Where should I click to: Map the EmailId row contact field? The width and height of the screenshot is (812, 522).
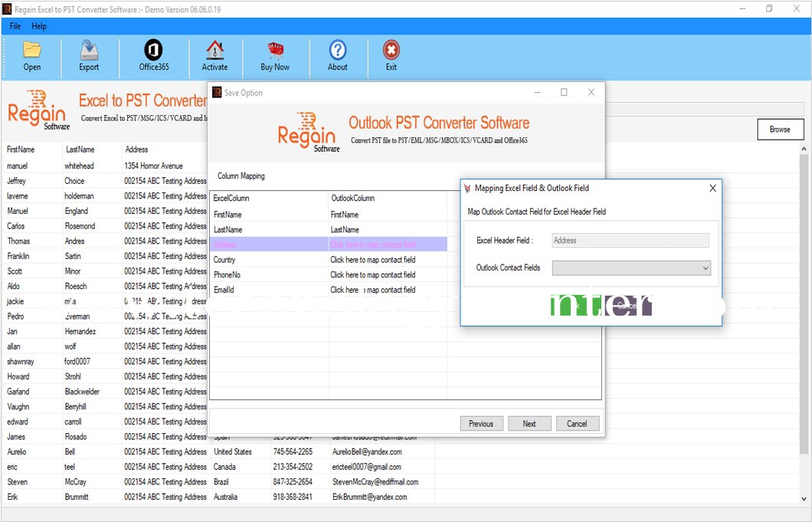(x=373, y=290)
